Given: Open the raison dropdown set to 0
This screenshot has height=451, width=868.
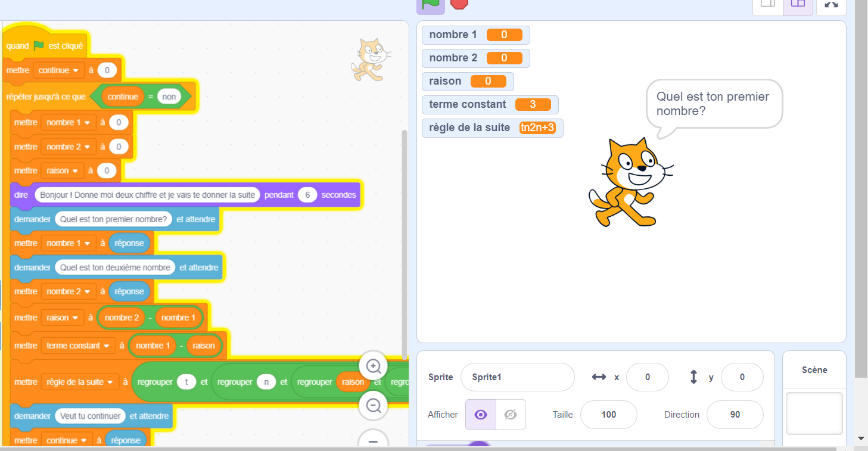Looking at the screenshot, I should coord(62,170).
